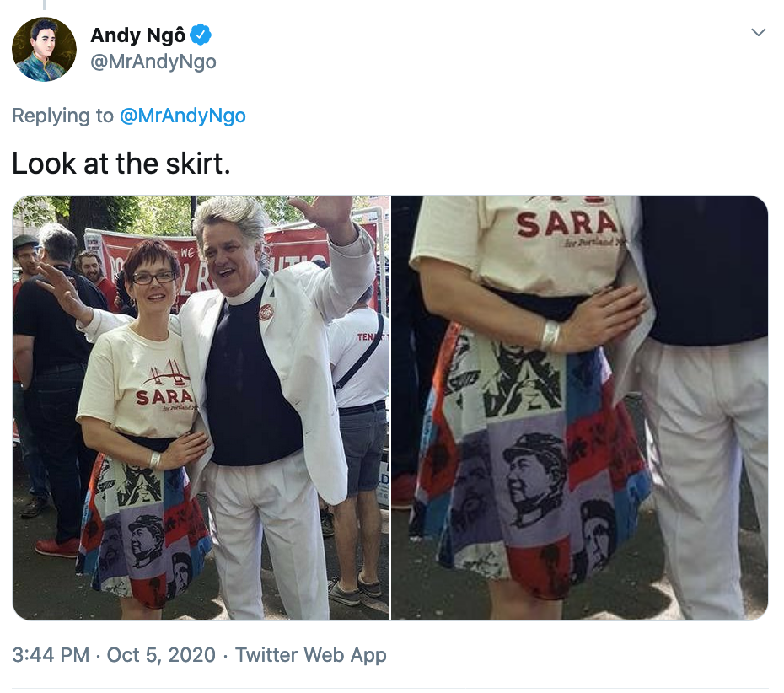784x693 pixels.
Task: Click the tweet text 'Look at the skirt.'
Action: [x=121, y=163]
